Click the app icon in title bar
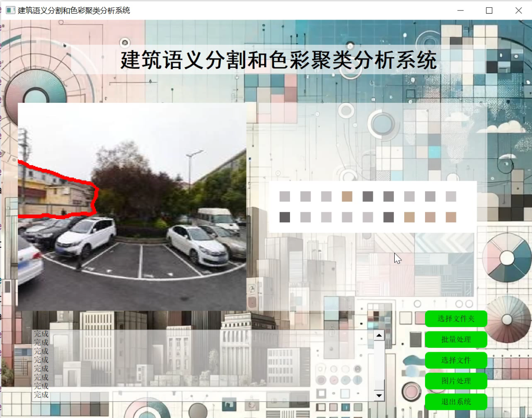The width and height of the screenshot is (532, 418). pos(10,10)
